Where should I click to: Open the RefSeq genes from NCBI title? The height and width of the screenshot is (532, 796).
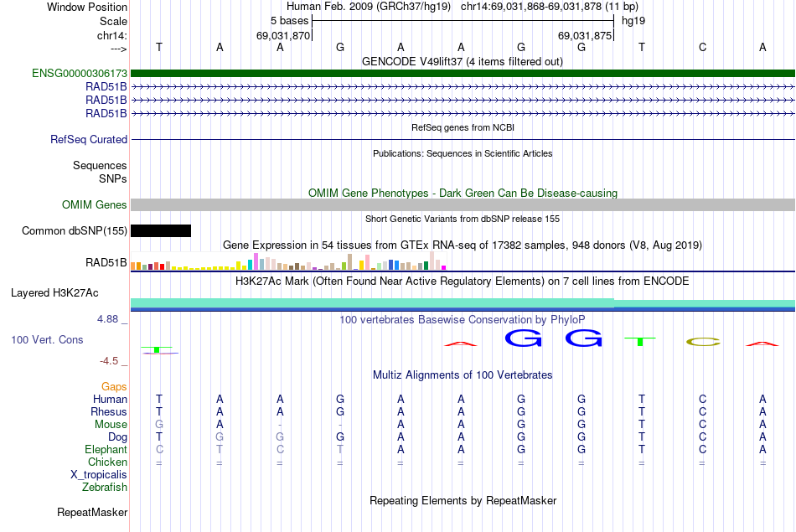pos(463,127)
